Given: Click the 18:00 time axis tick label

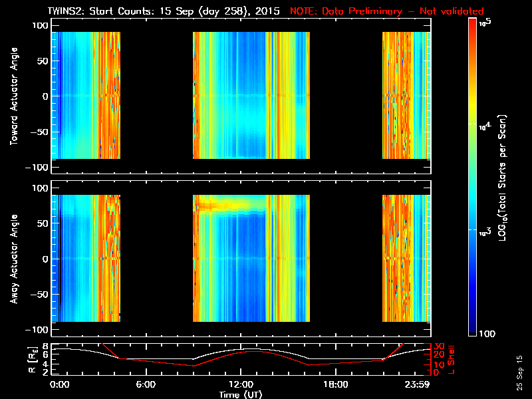Looking at the screenshot, I should 334,385.
